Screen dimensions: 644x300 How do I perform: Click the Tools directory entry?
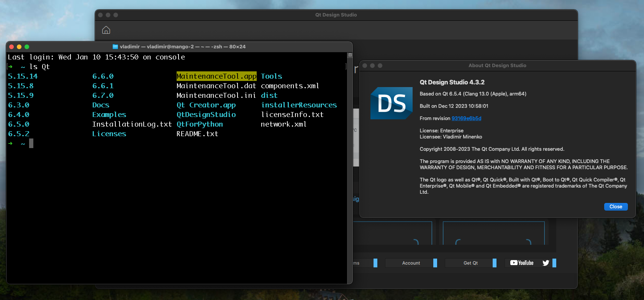click(x=272, y=76)
